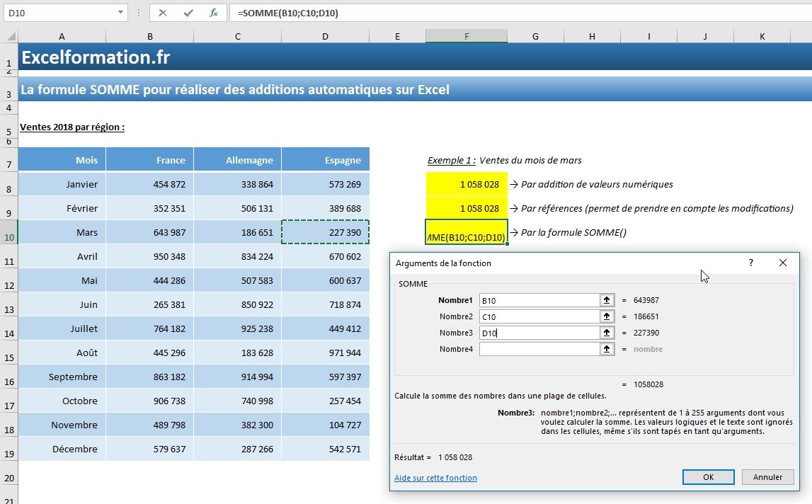Click the range selector icon for Nombre2
The image size is (812, 504).
607,317
